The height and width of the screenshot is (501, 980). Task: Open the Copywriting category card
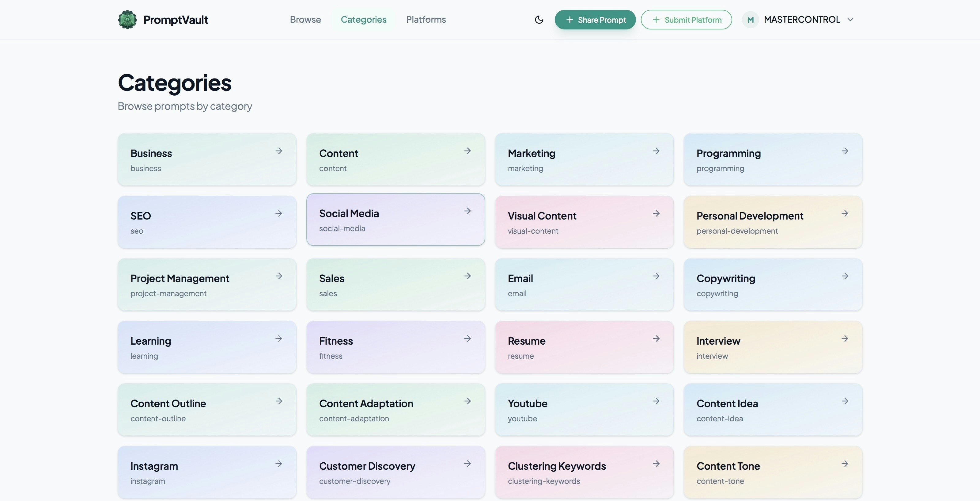772,285
